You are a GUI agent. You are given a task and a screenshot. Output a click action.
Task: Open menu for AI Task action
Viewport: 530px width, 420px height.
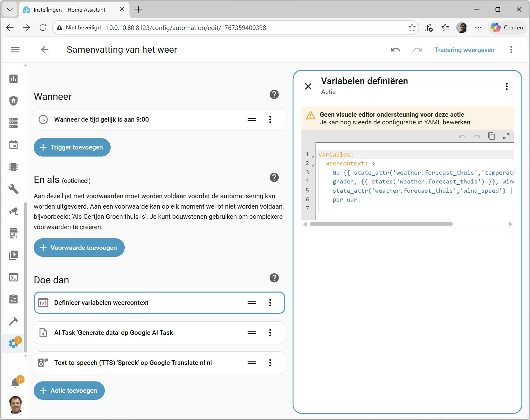(x=270, y=333)
